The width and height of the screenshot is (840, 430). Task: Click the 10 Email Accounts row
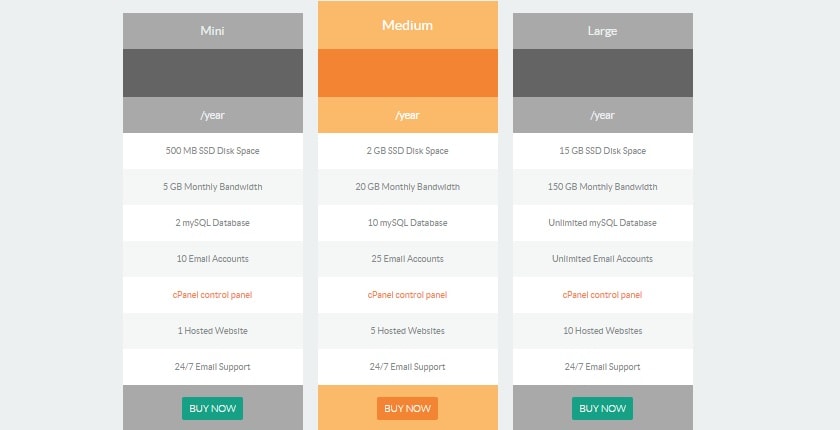tap(213, 259)
